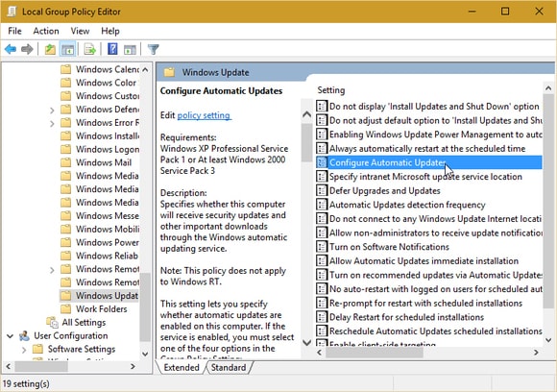Click the Back arrow toolbar icon
The image size is (557, 392).
[11, 49]
